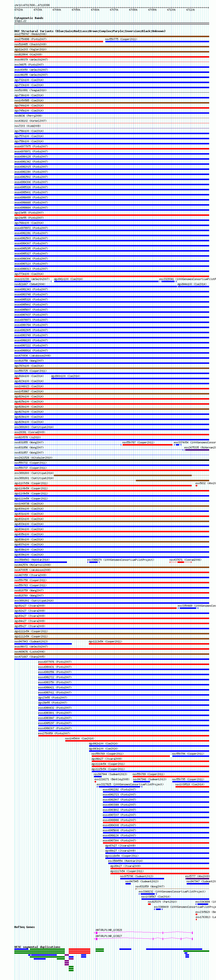Click variant nsv437671 (Conrad2006)
This screenshot has width=216, height=980.
[185, 560]
